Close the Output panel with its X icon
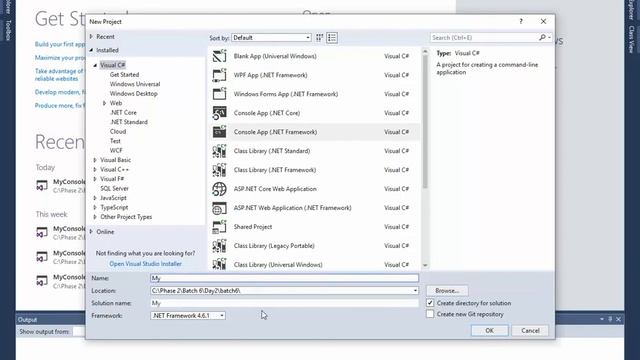Screen dimensions: 640x360 coord(618,319)
